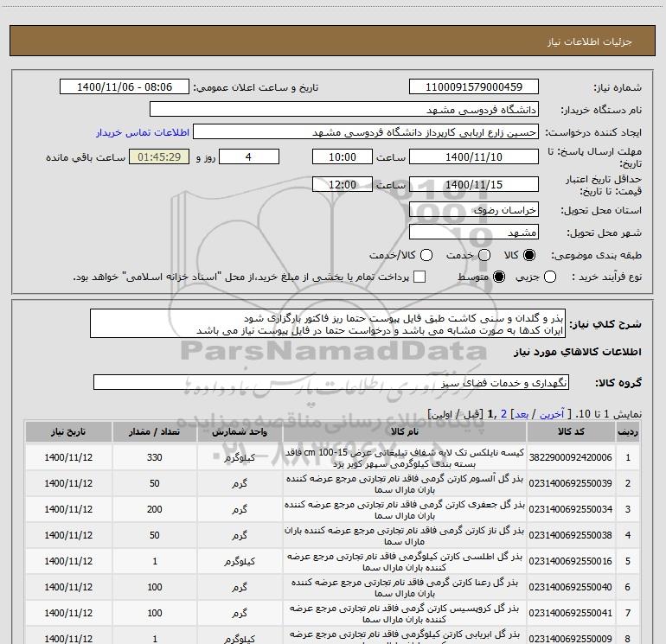Click quantity 330 in row 1
This screenshot has width=666, height=644.
click(x=155, y=457)
